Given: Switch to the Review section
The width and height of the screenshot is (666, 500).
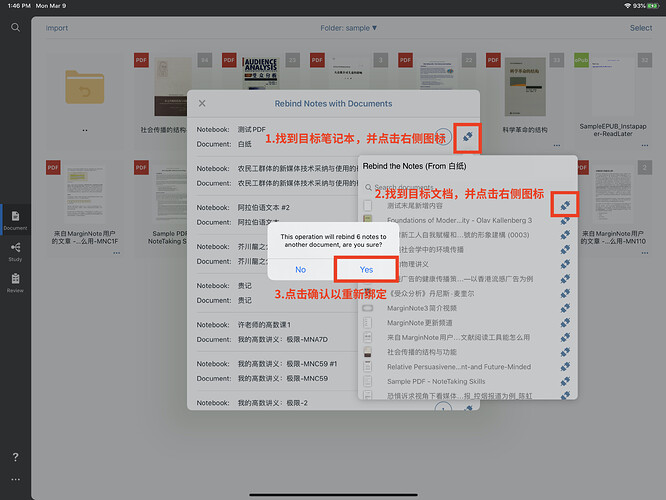Looking at the screenshot, I should 15,283.
